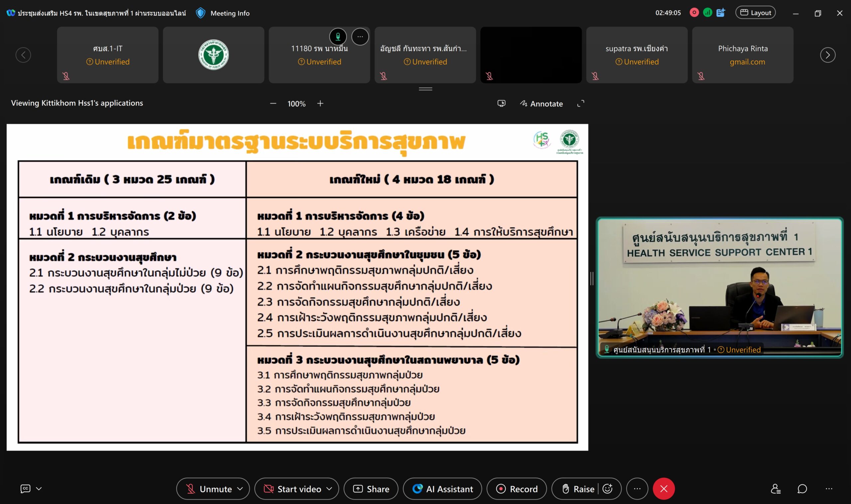Image resolution: width=851 pixels, height=504 pixels.
Task: Select the Ministry of Public Health logo tile
Action: [x=213, y=55]
